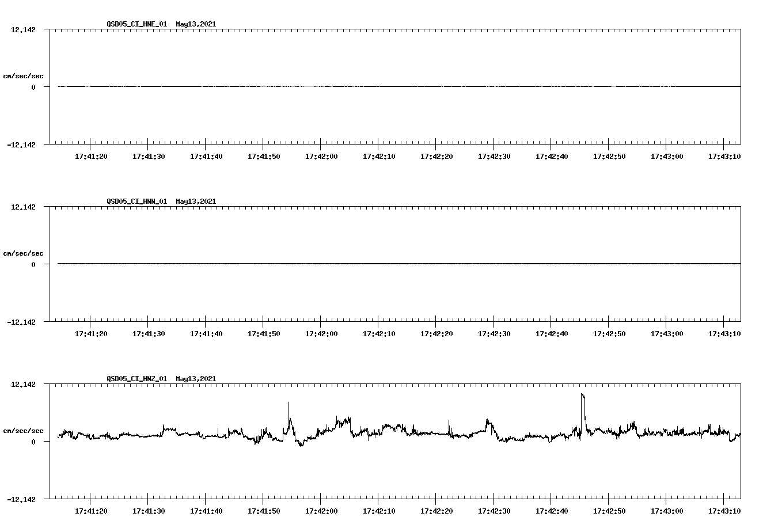Click the 17:42:00 tick on the HNN axis
Screen dimensions: 782x532
320,333
